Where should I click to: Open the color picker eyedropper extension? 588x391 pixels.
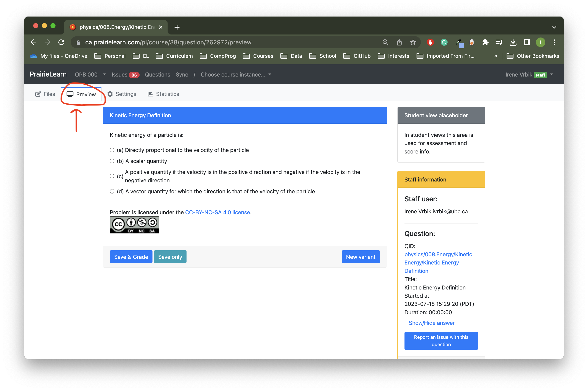coord(459,43)
